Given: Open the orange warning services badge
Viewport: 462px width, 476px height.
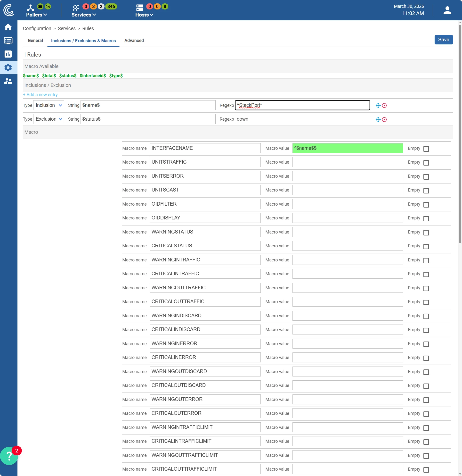Looking at the screenshot, I should pos(93,7).
